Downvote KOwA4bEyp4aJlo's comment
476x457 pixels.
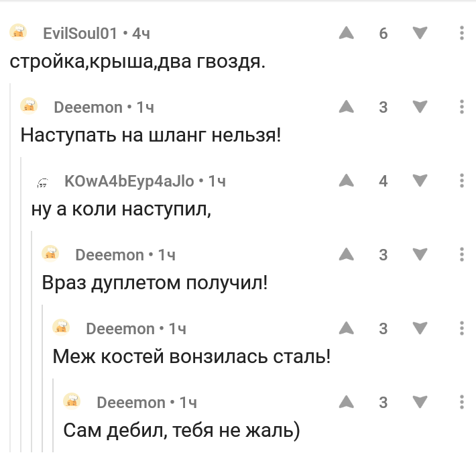419,181
